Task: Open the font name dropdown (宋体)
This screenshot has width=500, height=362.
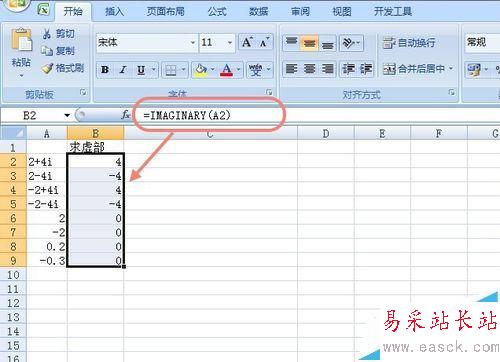Action: 193,43
